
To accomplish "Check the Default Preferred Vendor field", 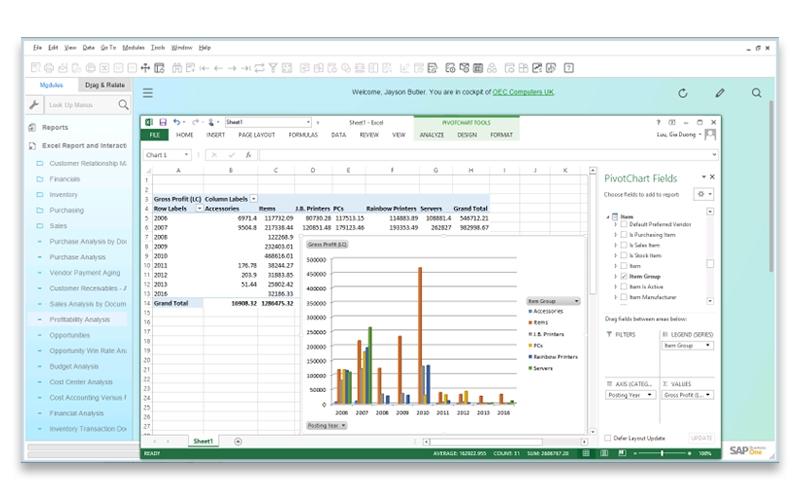I will click(623, 224).
